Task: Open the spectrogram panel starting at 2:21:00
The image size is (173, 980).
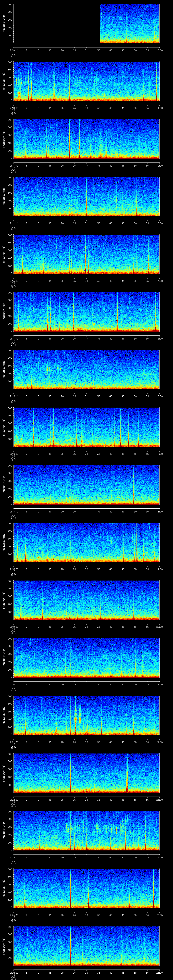Action: [x=86, y=716]
